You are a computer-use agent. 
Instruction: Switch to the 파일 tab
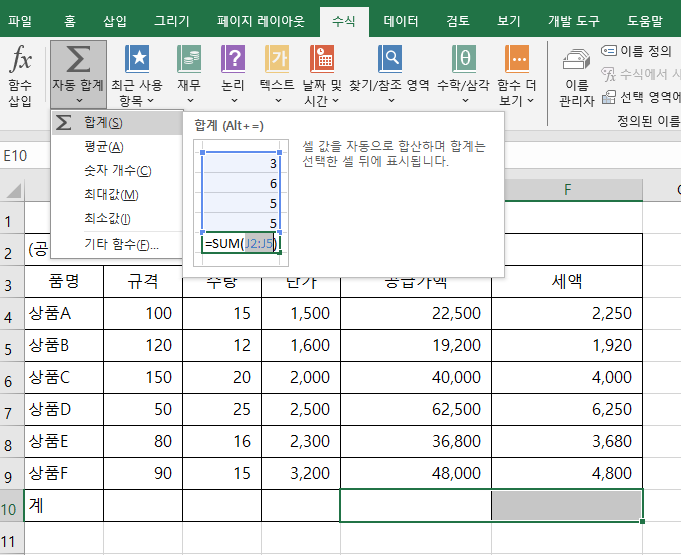tap(20, 21)
